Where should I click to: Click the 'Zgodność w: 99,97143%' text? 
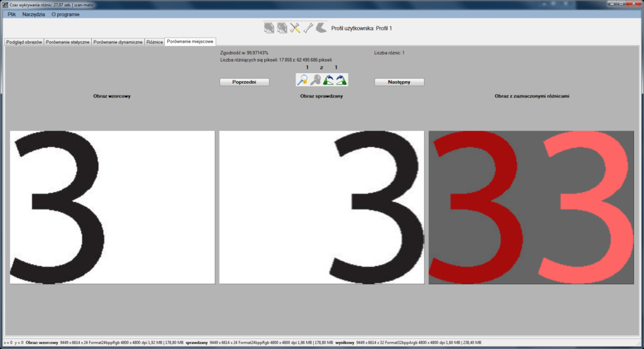(244, 53)
